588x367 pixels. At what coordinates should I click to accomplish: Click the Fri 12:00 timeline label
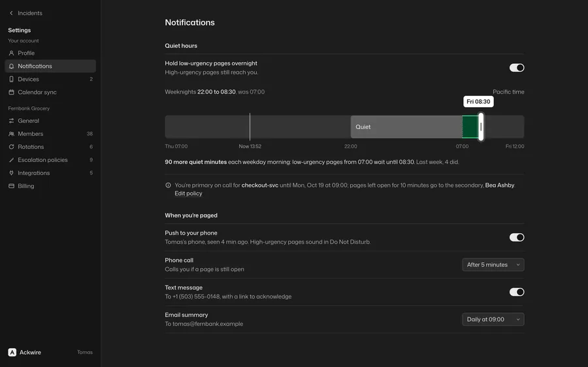pyautogui.click(x=515, y=146)
